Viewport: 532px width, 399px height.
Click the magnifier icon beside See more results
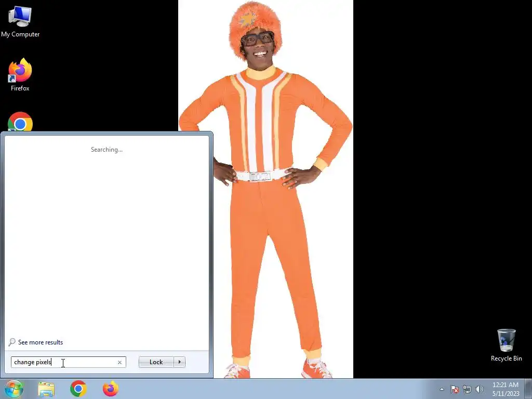pyautogui.click(x=12, y=342)
